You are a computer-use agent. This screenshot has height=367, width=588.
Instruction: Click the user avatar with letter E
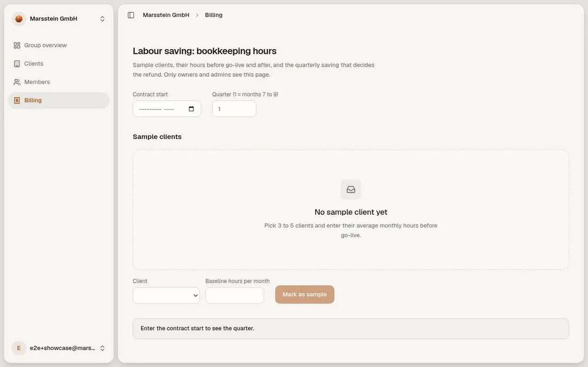coord(19,348)
